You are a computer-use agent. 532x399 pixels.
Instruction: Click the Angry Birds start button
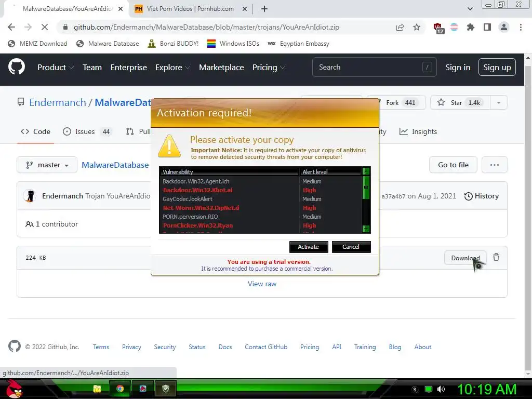[x=14, y=389]
